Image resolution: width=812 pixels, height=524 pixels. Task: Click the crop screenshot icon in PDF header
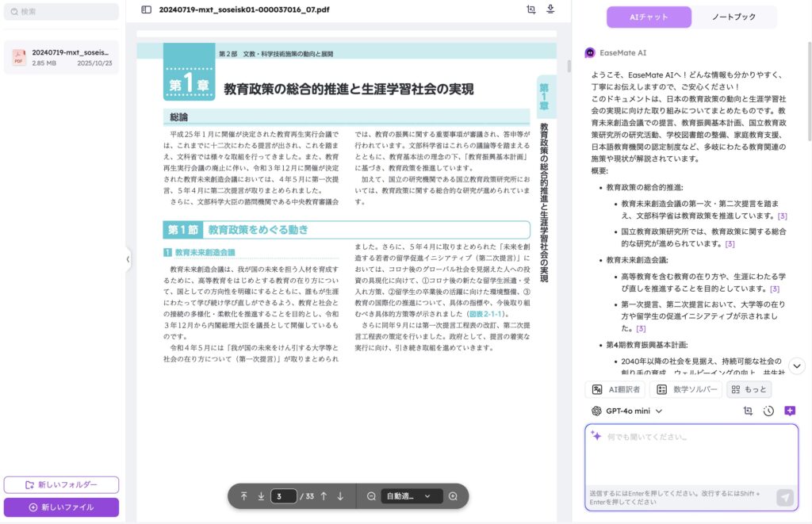[x=531, y=10]
